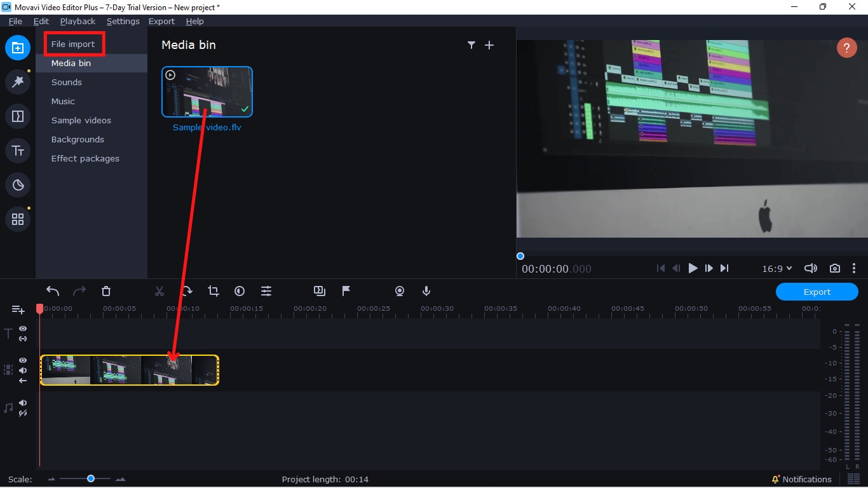
Task: Select Sample video.flv thumbnail in media bin
Action: point(207,92)
